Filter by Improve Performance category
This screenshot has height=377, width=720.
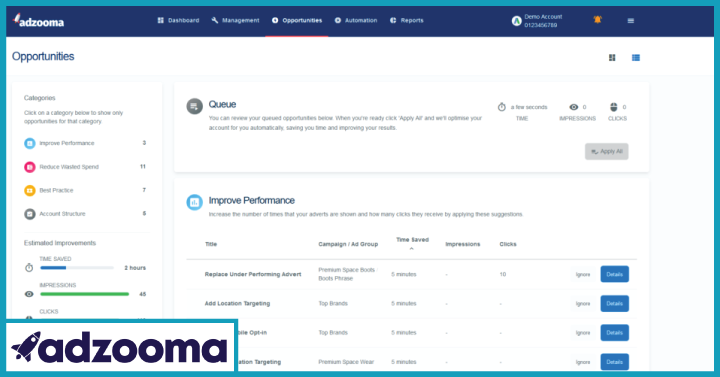point(85,143)
